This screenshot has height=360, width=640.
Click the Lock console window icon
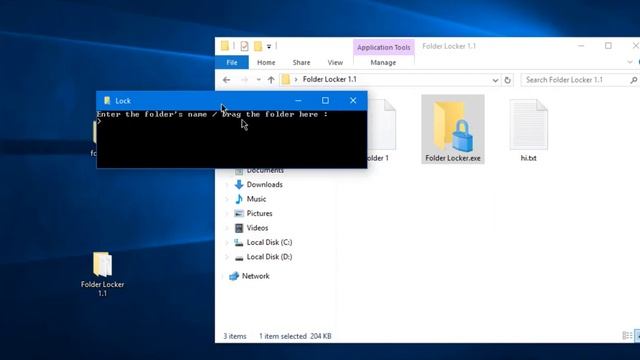107,100
